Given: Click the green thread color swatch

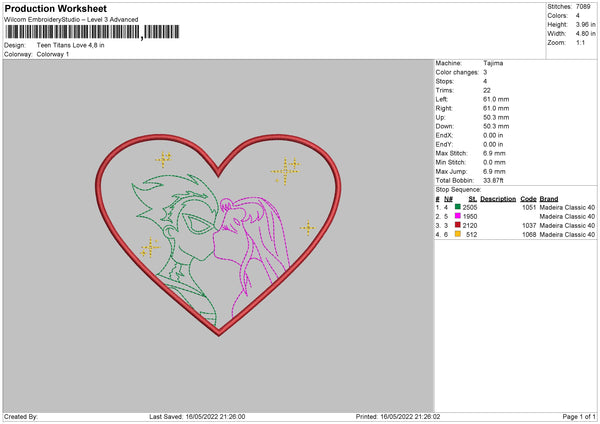Looking at the screenshot, I should click(x=458, y=207).
